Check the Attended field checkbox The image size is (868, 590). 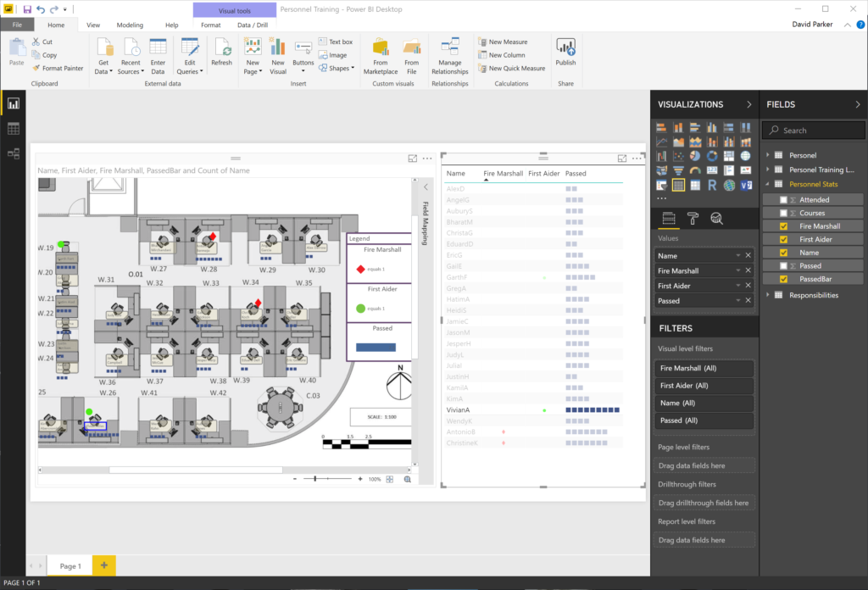pyautogui.click(x=784, y=199)
